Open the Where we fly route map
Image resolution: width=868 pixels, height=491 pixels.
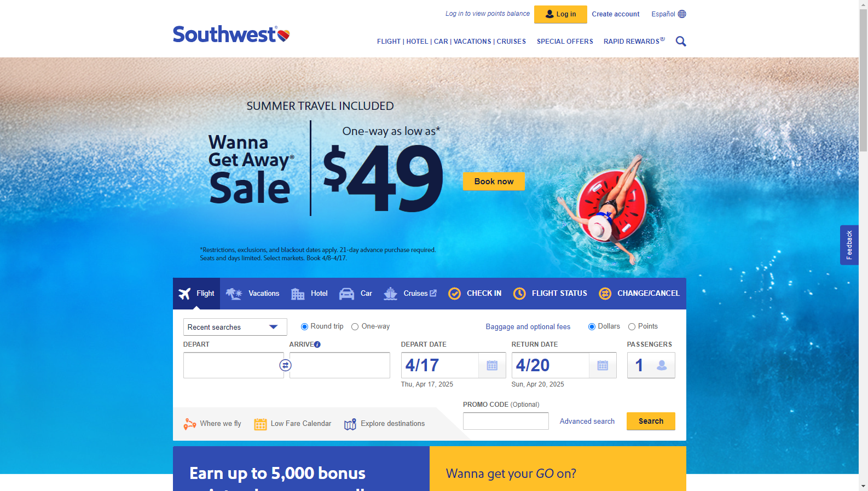click(x=212, y=424)
